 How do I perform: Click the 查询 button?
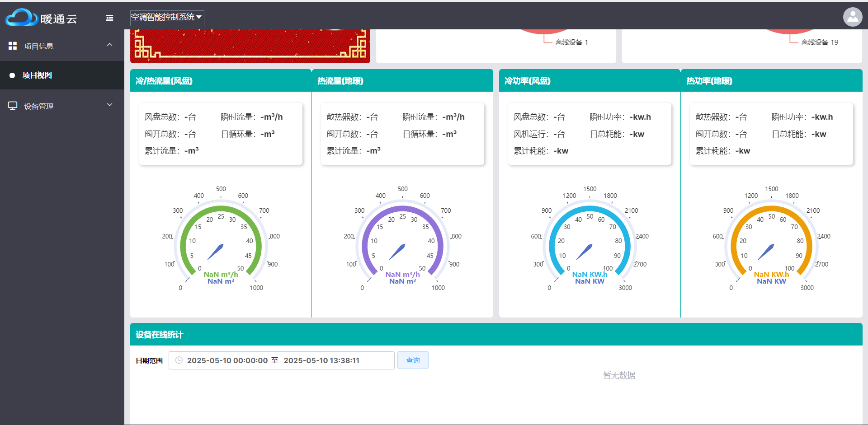[x=413, y=360]
